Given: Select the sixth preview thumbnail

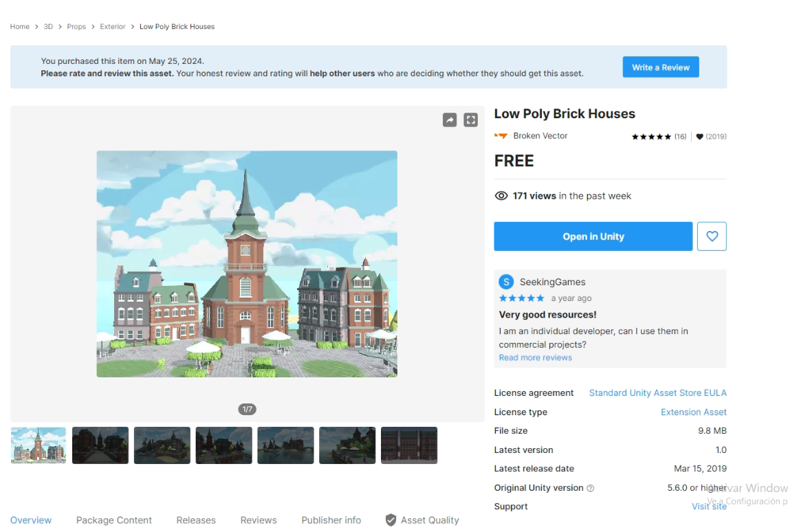Looking at the screenshot, I should 347,445.
